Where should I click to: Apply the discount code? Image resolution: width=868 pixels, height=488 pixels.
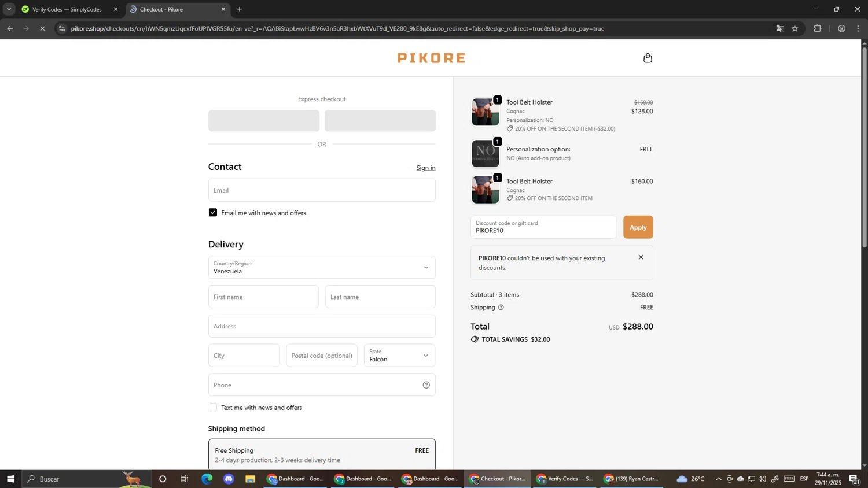638,227
